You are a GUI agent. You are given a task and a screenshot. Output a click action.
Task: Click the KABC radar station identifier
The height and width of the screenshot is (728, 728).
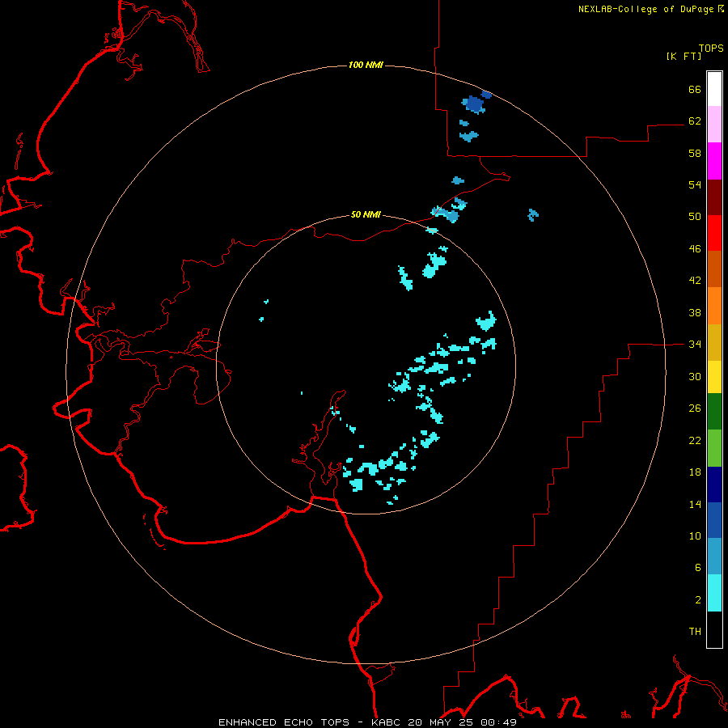pos(387,722)
